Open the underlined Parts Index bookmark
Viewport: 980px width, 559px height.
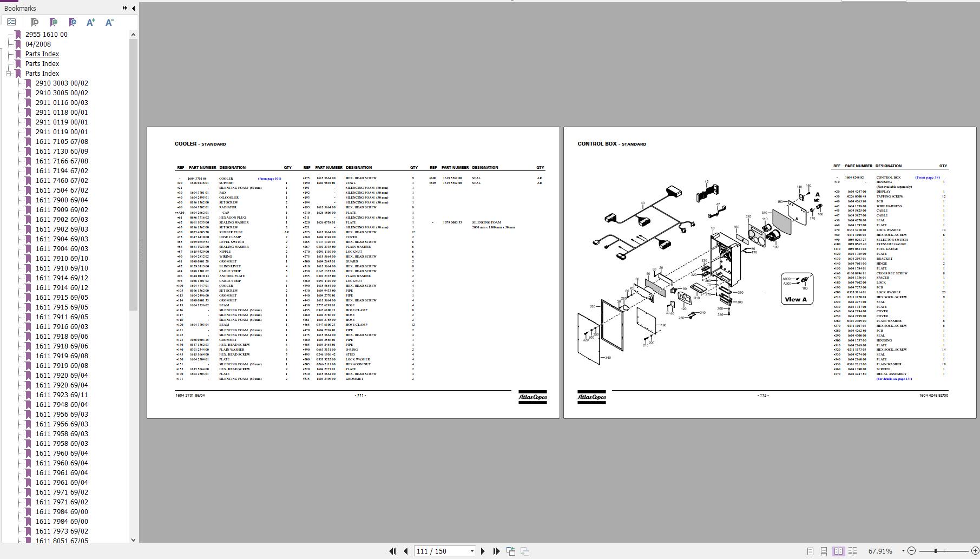(42, 54)
